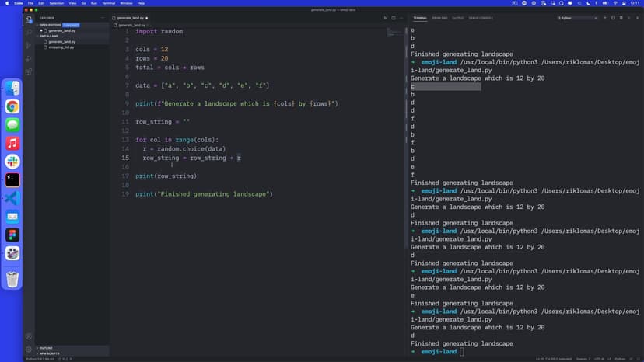
Task: Kill the terminal with trash icon
Action: click(620, 17)
